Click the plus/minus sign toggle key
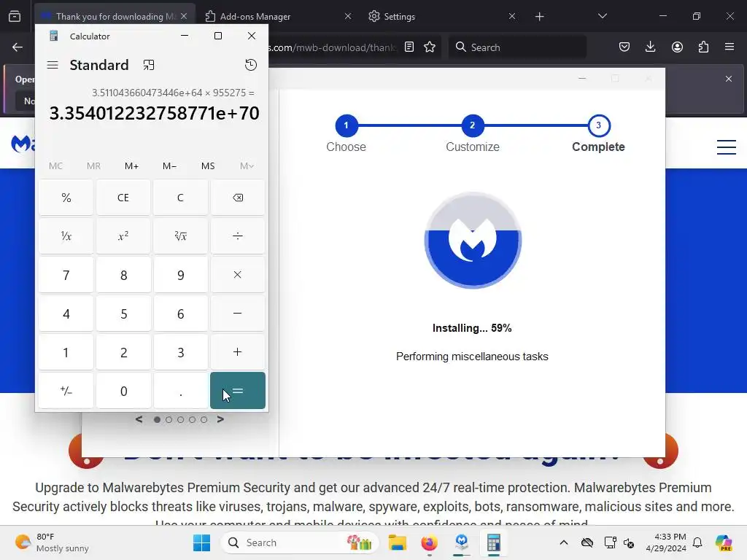747x560 pixels. click(x=66, y=391)
